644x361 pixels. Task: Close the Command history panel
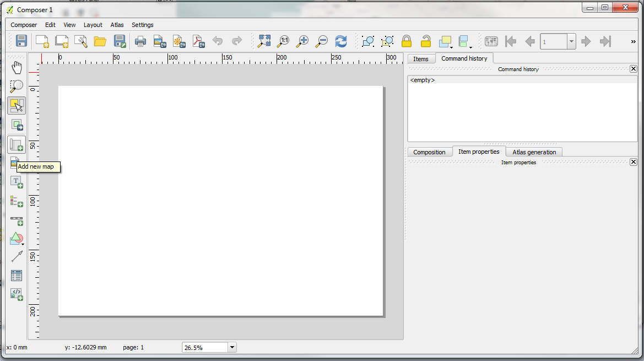(x=633, y=69)
